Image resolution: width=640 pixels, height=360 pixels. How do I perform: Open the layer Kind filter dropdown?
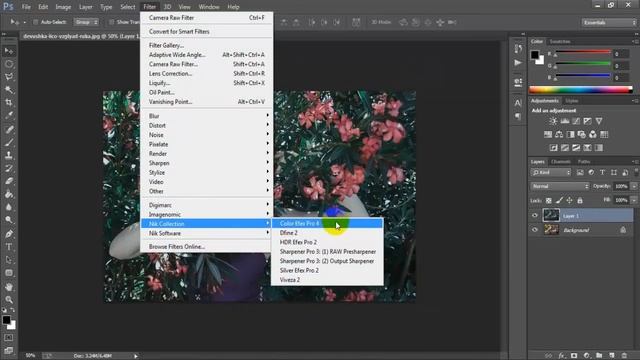[551, 173]
